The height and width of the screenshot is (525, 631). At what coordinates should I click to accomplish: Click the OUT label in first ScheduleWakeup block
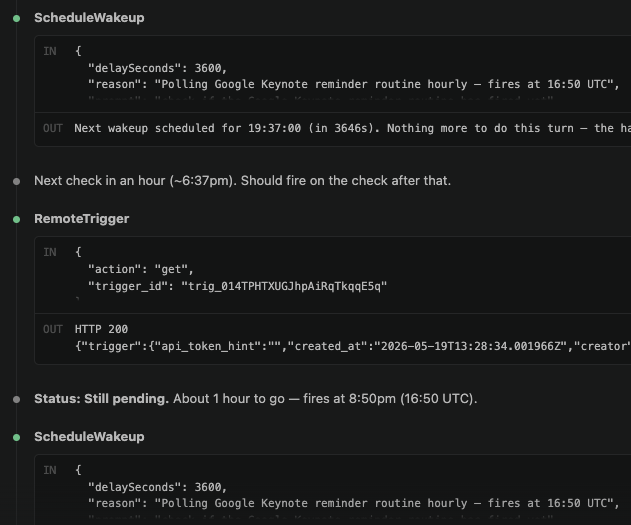pos(53,128)
